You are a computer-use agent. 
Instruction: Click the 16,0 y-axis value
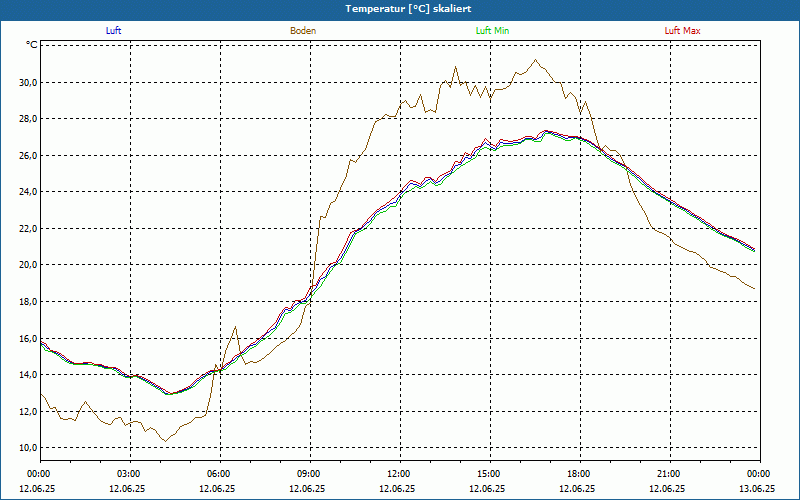point(29,338)
